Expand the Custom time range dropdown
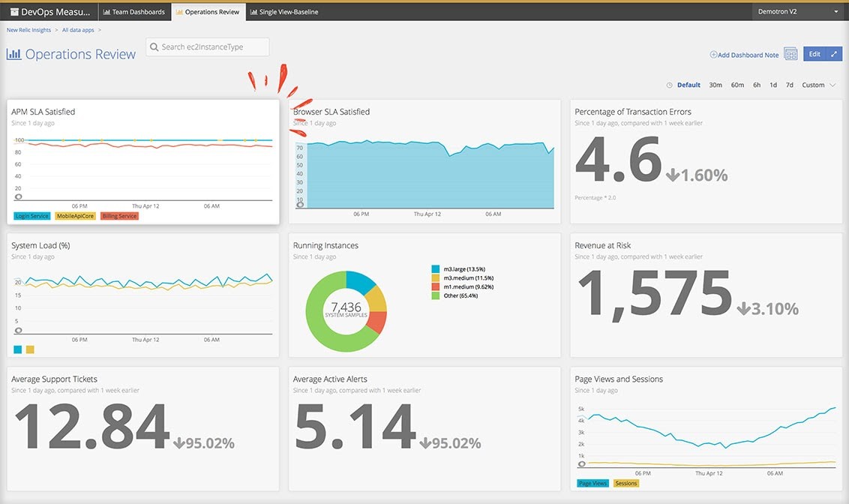The width and height of the screenshot is (849, 504). click(819, 85)
